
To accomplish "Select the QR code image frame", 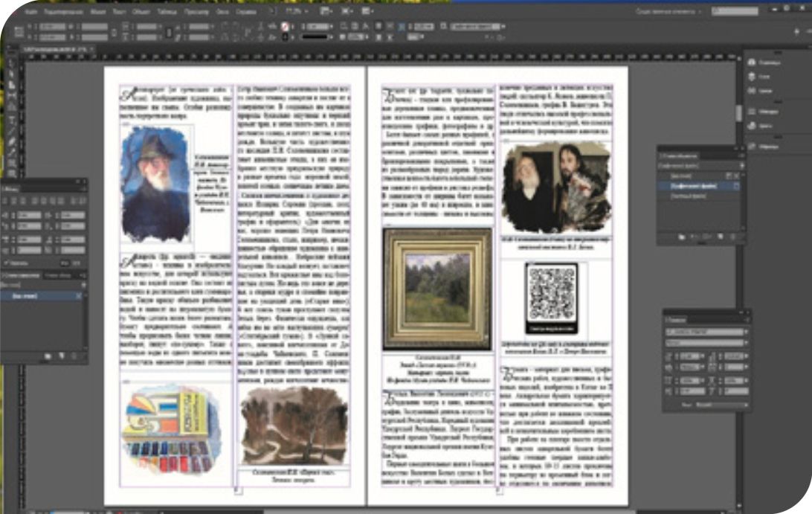I will [552, 298].
